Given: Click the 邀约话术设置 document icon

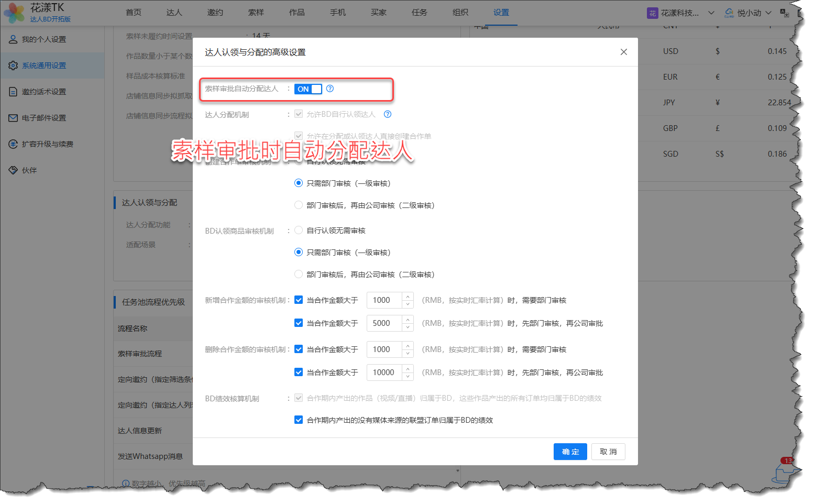Looking at the screenshot, I should (13, 92).
